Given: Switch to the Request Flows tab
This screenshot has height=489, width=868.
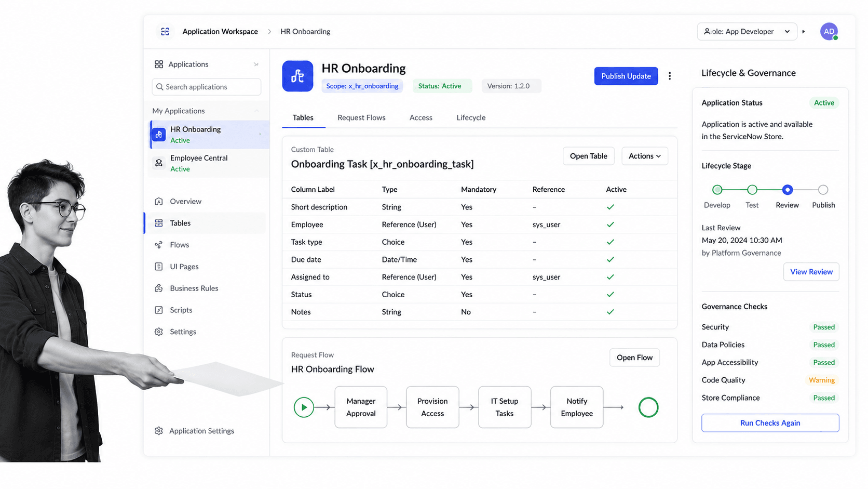Looking at the screenshot, I should pyautogui.click(x=361, y=118).
